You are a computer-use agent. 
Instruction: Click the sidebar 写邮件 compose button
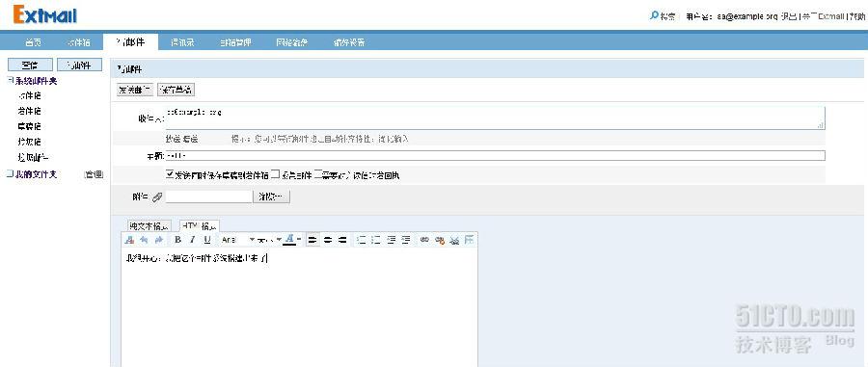pyautogui.click(x=80, y=66)
